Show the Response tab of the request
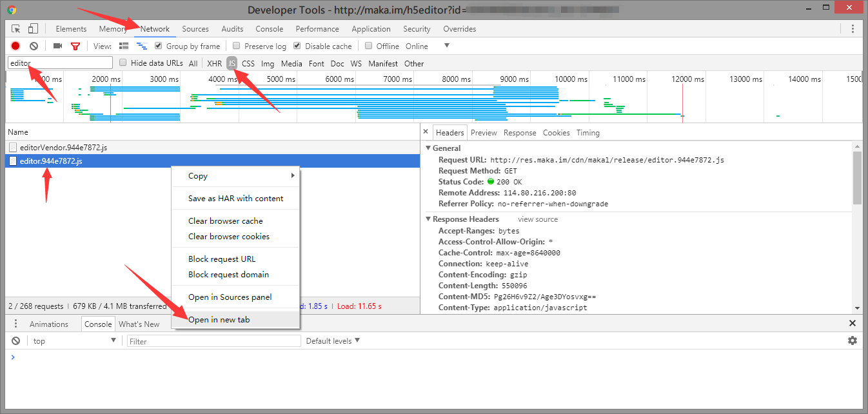 [x=520, y=132]
